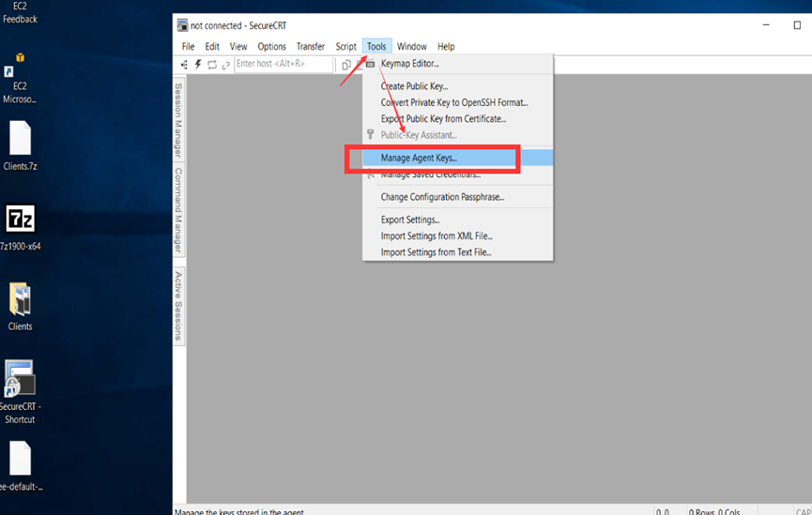Show the Active Sessions side tab
Image resolution: width=812 pixels, height=515 pixels.
point(178,306)
